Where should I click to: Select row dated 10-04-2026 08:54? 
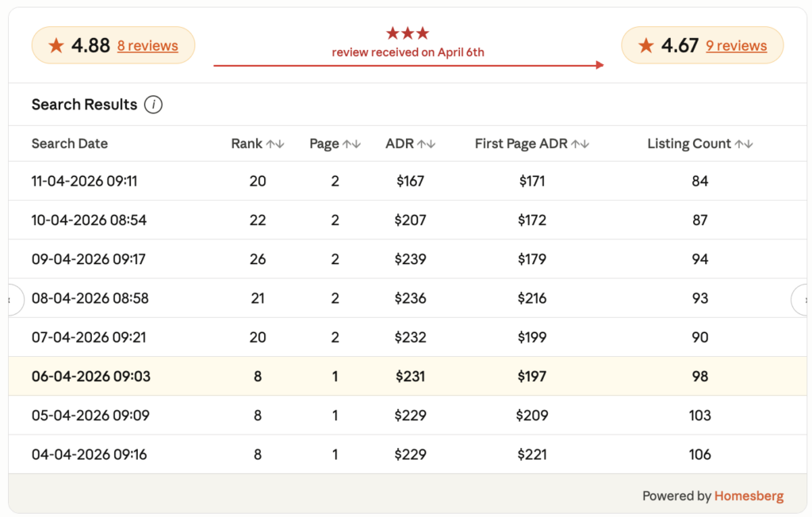point(408,220)
